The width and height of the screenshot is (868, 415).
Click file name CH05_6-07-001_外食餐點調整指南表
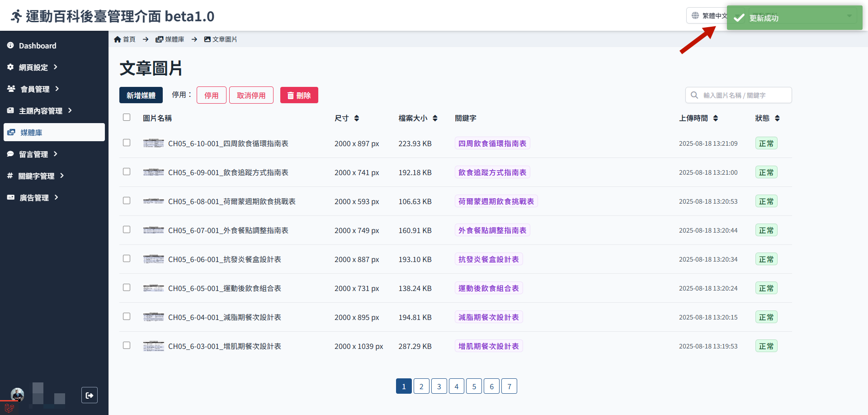point(228,230)
